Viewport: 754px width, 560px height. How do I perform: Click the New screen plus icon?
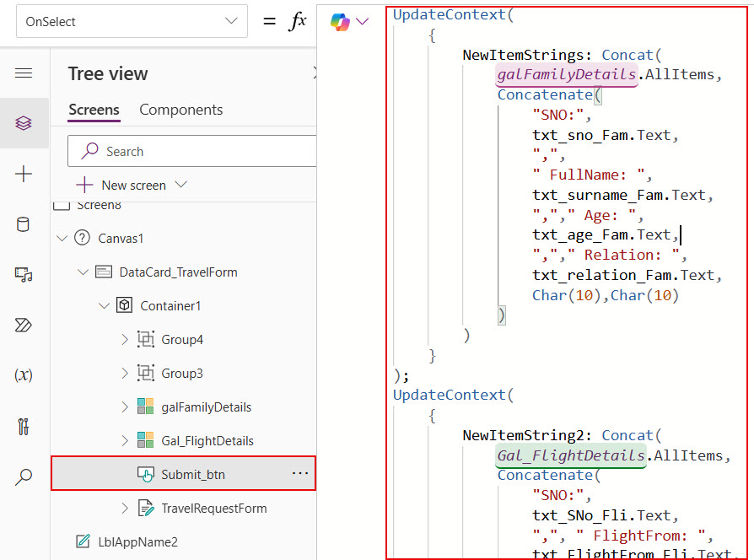tap(84, 185)
